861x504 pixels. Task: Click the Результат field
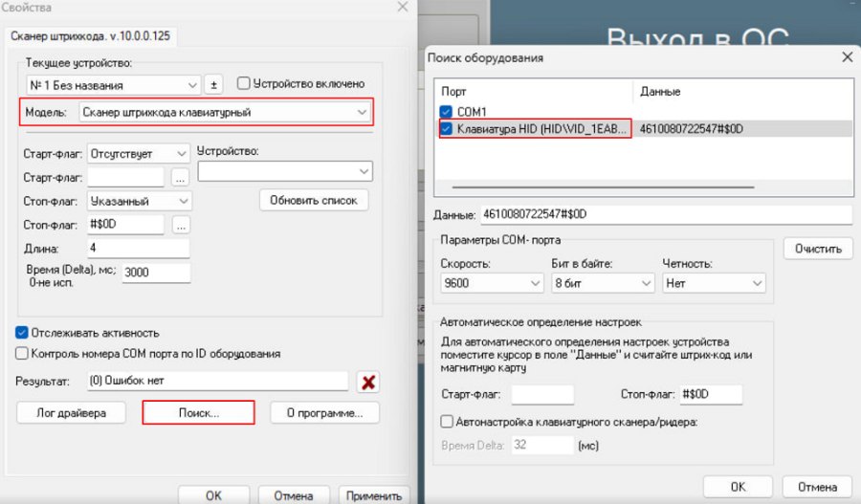tap(217, 381)
